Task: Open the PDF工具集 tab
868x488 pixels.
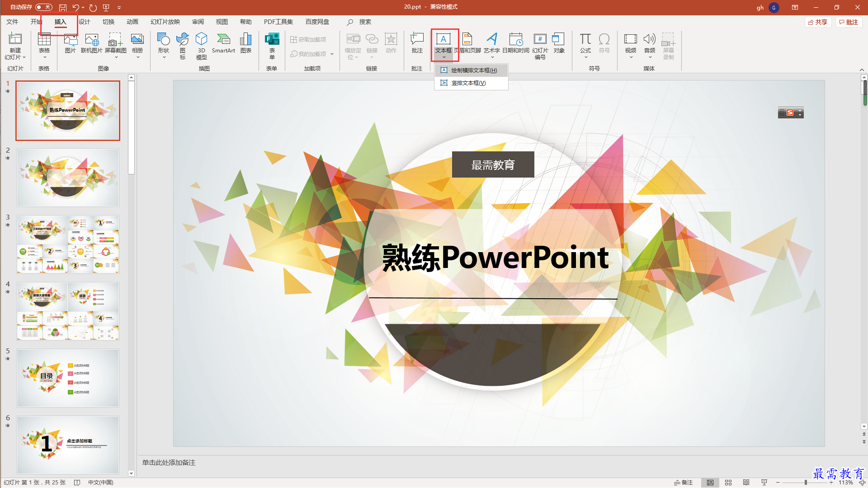Action: [278, 22]
